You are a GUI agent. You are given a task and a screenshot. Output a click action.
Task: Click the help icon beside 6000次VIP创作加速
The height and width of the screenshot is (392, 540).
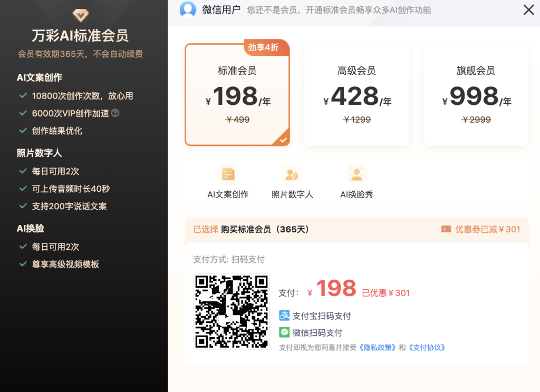(x=115, y=113)
